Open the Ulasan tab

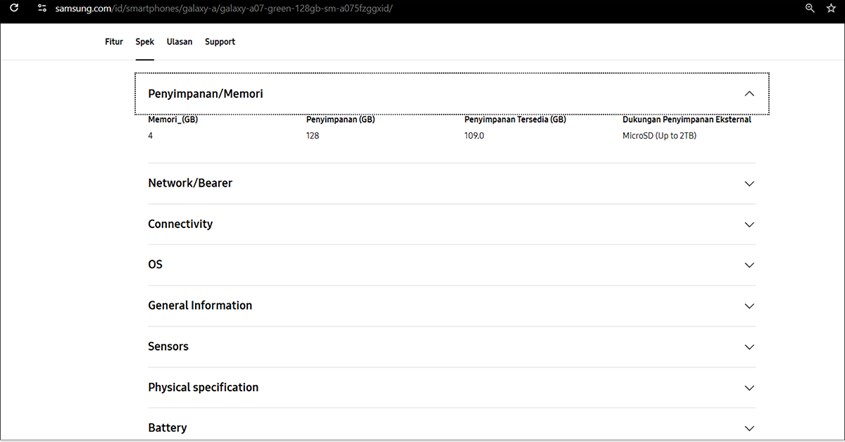(179, 42)
